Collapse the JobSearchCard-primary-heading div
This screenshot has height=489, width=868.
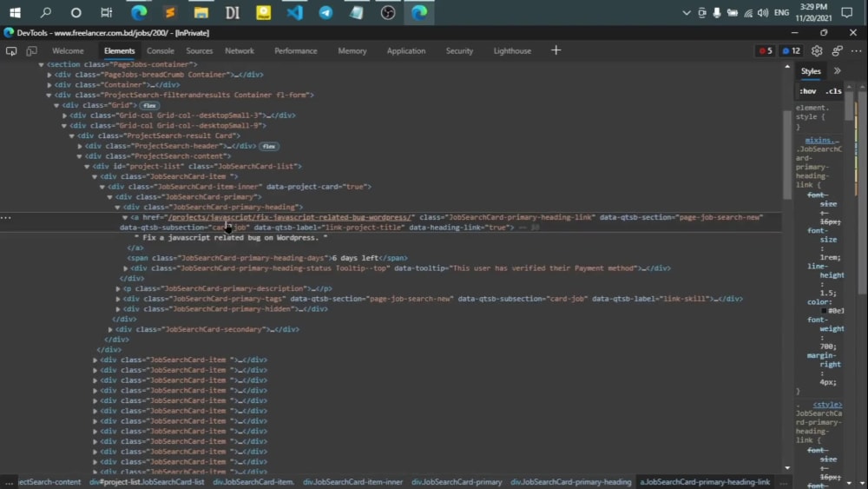click(x=117, y=207)
